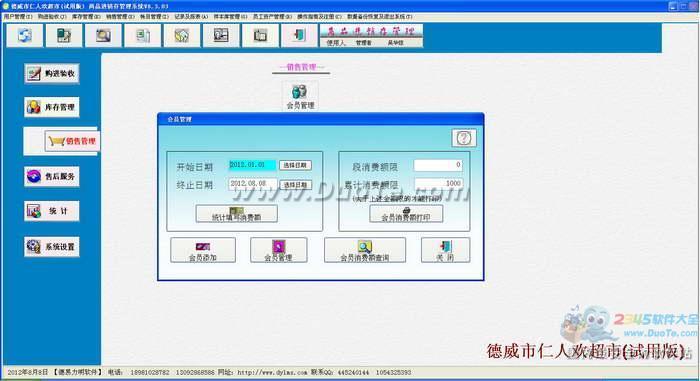Click the 关闭 button in the dialog
The width and height of the screenshot is (700, 381).
445,250
